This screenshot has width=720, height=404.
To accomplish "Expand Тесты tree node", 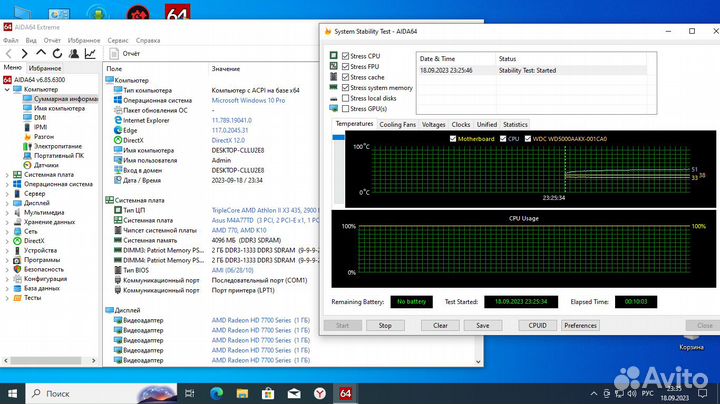I will pyautogui.click(x=7, y=298).
